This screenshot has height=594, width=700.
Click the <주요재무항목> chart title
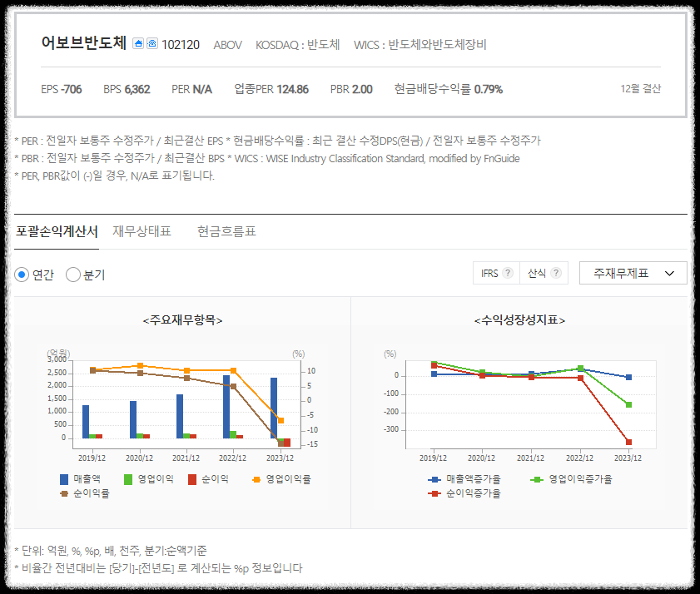[x=182, y=320]
